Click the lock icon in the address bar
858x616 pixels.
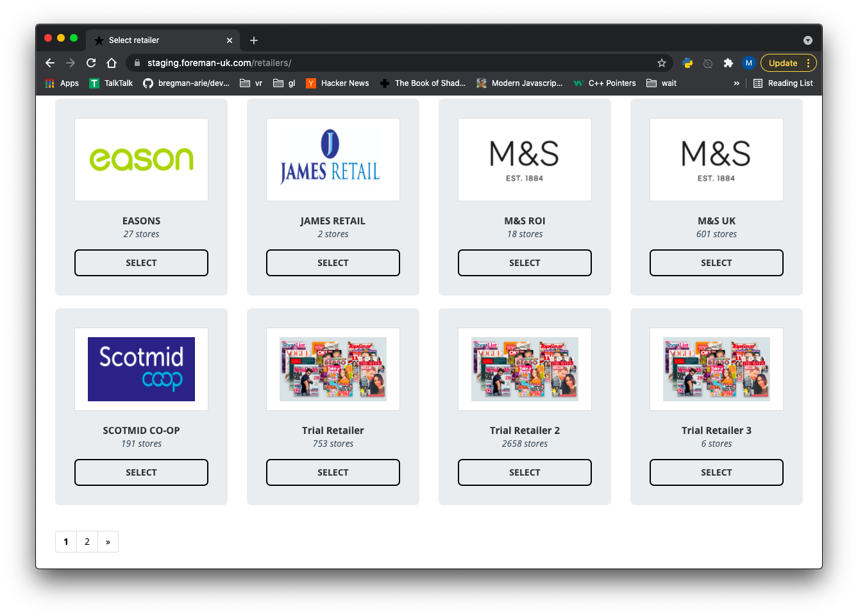(137, 63)
